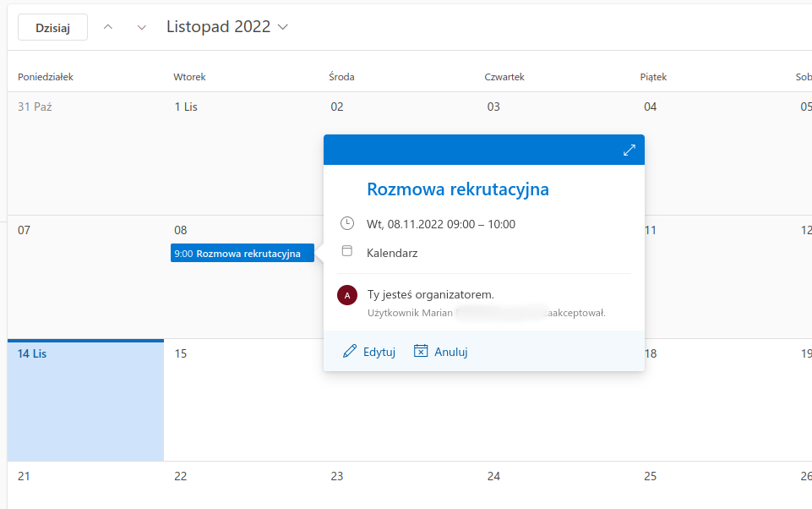
Task: Click the calendar icon next to Kalendarz
Action: coord(346,252)
